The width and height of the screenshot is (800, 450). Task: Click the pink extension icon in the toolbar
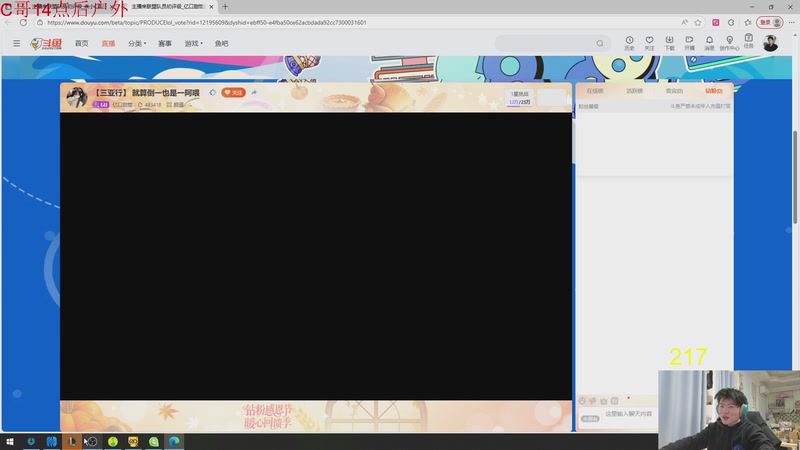(716, 22)
